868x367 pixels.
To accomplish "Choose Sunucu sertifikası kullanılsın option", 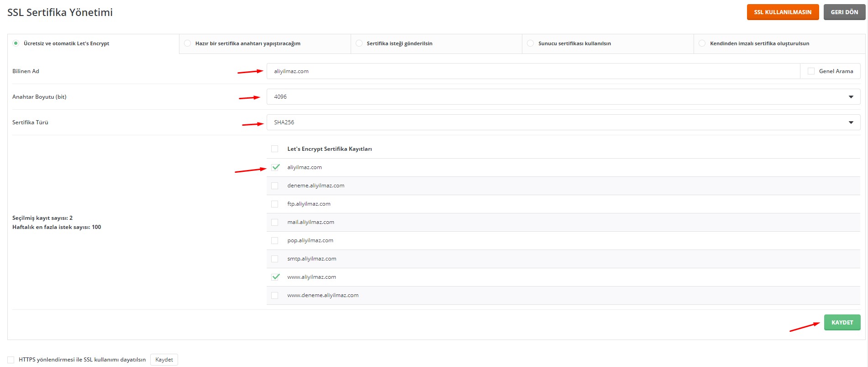I will tap(530, 43).
